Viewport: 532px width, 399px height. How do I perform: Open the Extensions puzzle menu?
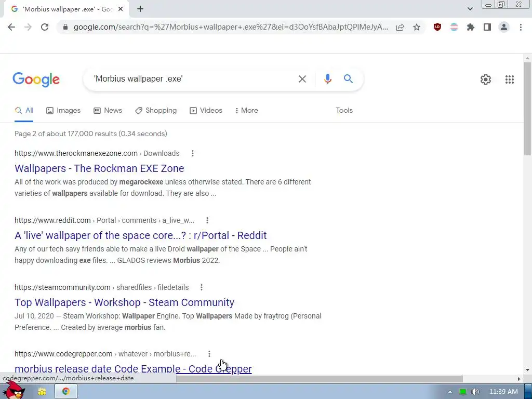(x=471, y=27)
